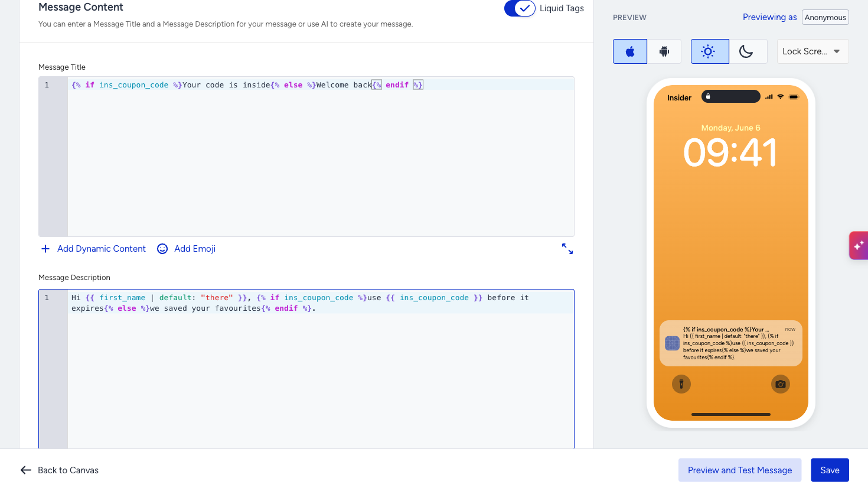Screen dimensions: 868x491
Task: Click the Anonymous previewing-as field
Action: tap(825, 17)
